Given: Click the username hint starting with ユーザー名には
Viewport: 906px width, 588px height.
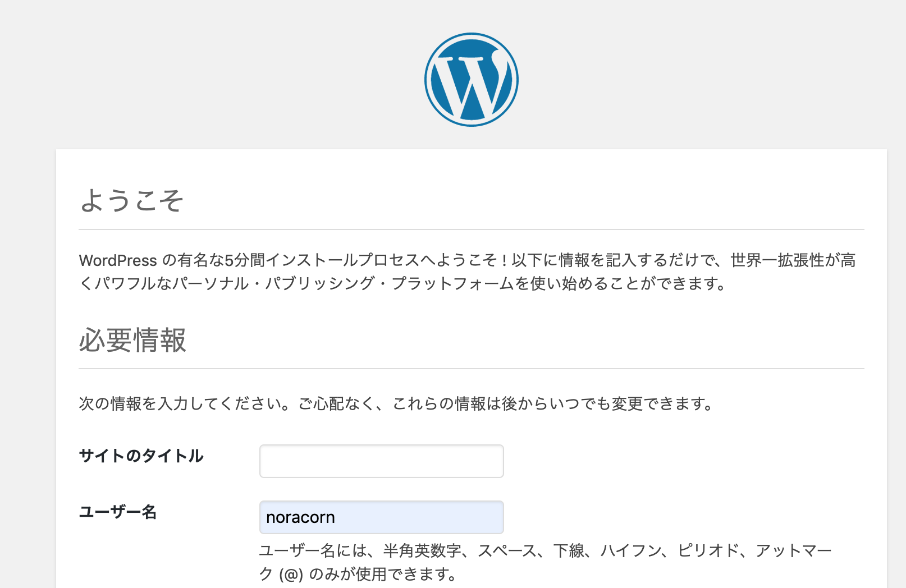Looking at the screenshot, I should click(544, 562).
